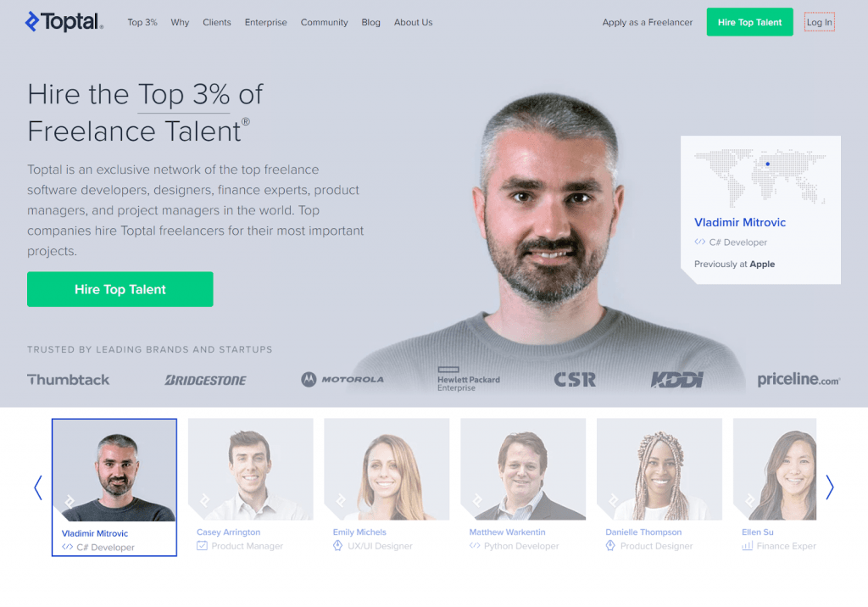Follow the Apply as a Freelancer link

(x=647, y=22)
